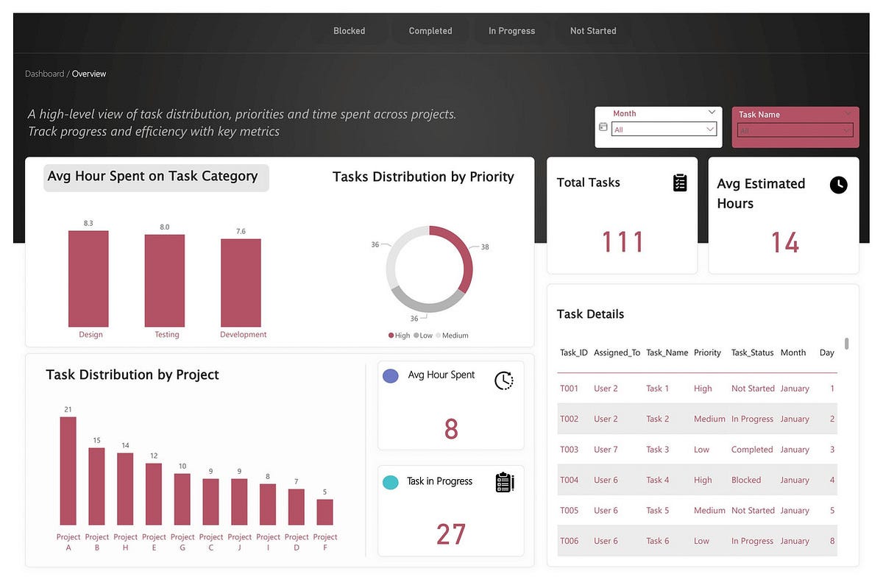Viewport: 883px width, 588px height.
Task: Open the Dashboard breadcrumb link
Action: tap(44, 74)
